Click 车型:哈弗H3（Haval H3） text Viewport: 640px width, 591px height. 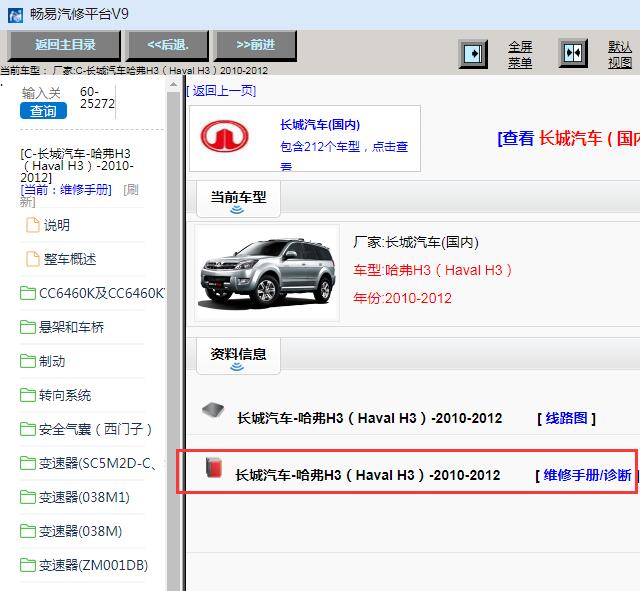433,270
